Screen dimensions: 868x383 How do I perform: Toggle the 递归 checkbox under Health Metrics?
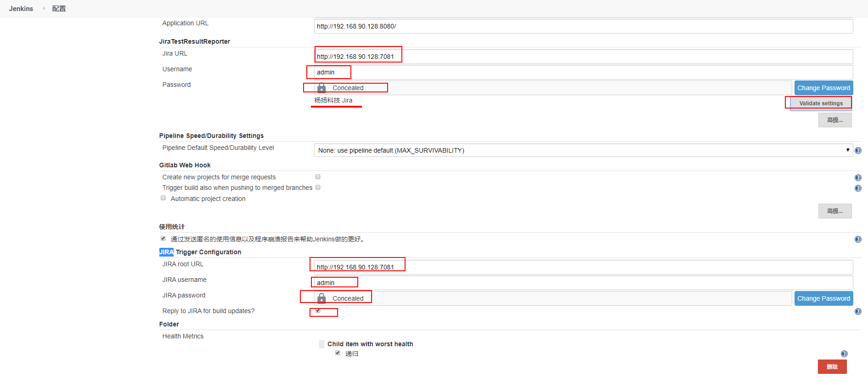(338, 353)
